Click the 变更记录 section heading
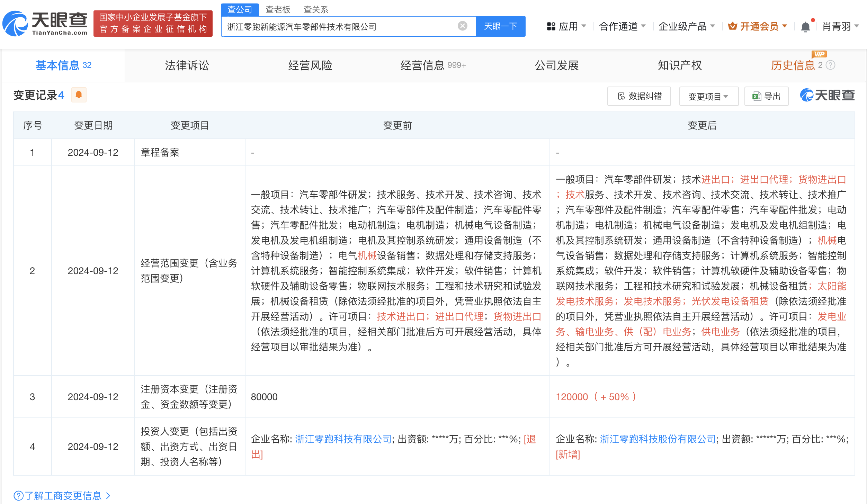This screenshot has width=867, height=504. pyautogui.click(x=39, y=95)
